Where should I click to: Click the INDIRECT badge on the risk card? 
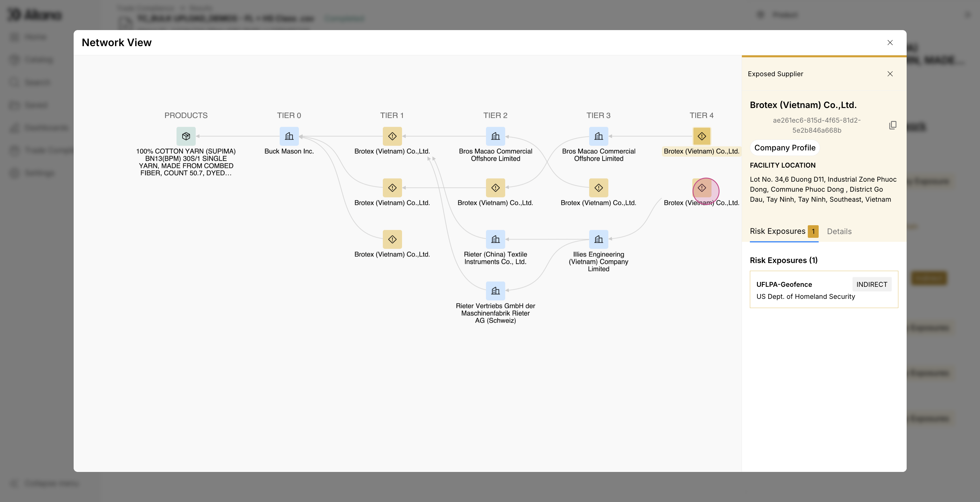[871, 285]
